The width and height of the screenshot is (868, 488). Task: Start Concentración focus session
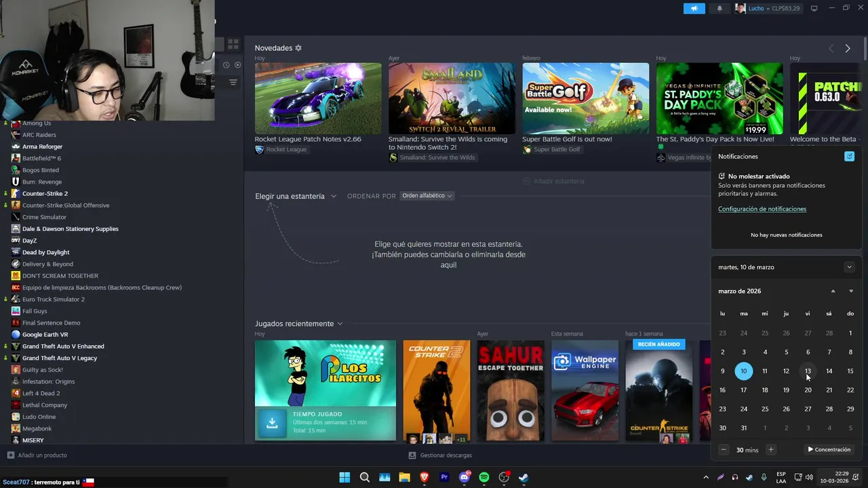coord(829,449)
